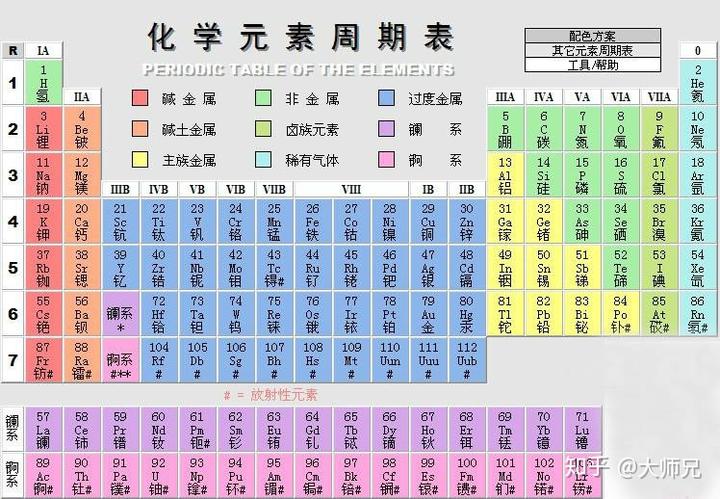
Task: Click the Iodine (53 I) element cell
Action: click(x=659, y=268)
